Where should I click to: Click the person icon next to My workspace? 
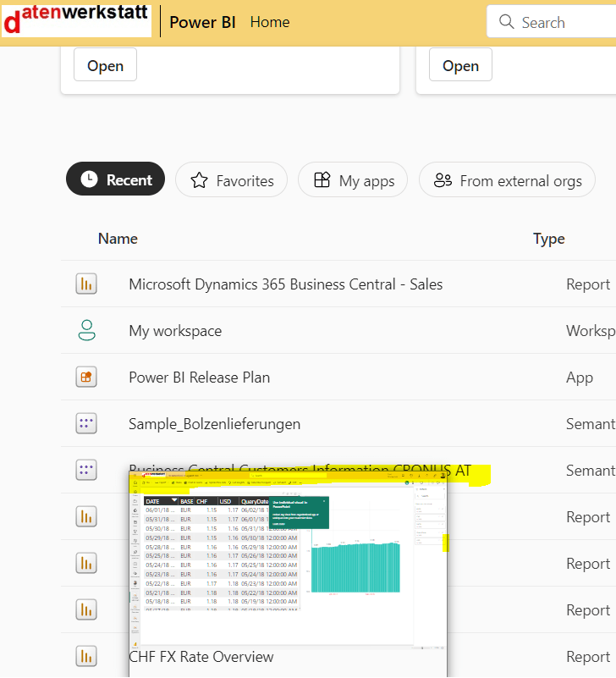(86, 331)
